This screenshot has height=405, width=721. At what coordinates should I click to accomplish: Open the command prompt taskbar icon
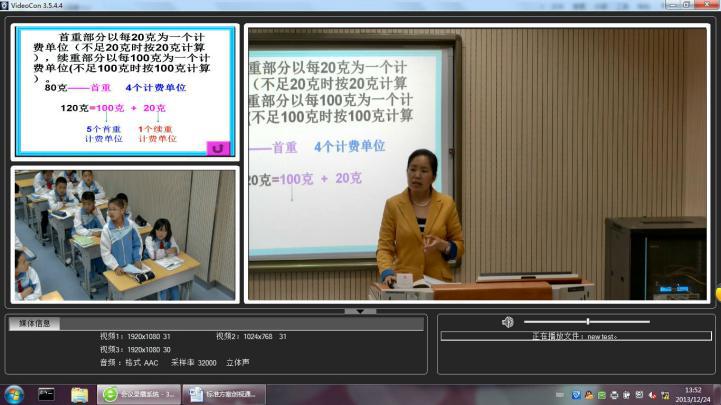[46, 394]
